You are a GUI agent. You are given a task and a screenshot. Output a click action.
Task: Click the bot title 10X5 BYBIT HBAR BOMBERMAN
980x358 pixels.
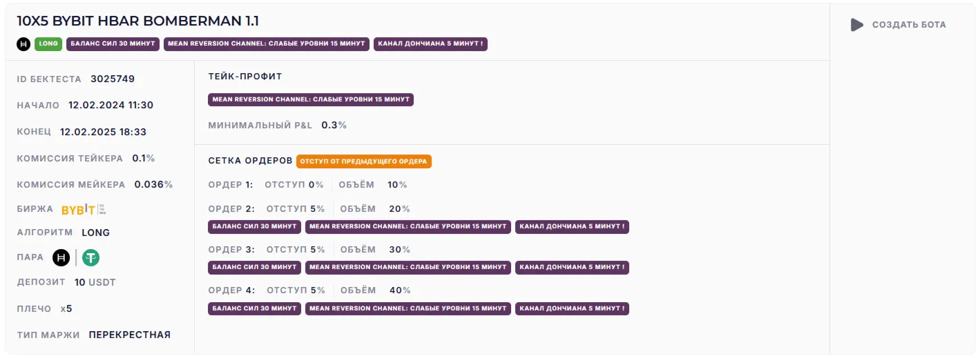[138, 21]
